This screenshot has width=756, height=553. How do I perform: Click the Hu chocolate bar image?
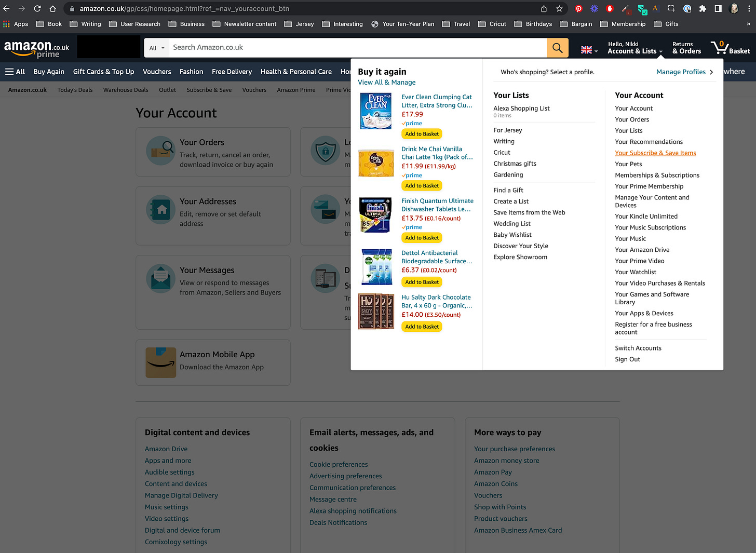point(376,312)
